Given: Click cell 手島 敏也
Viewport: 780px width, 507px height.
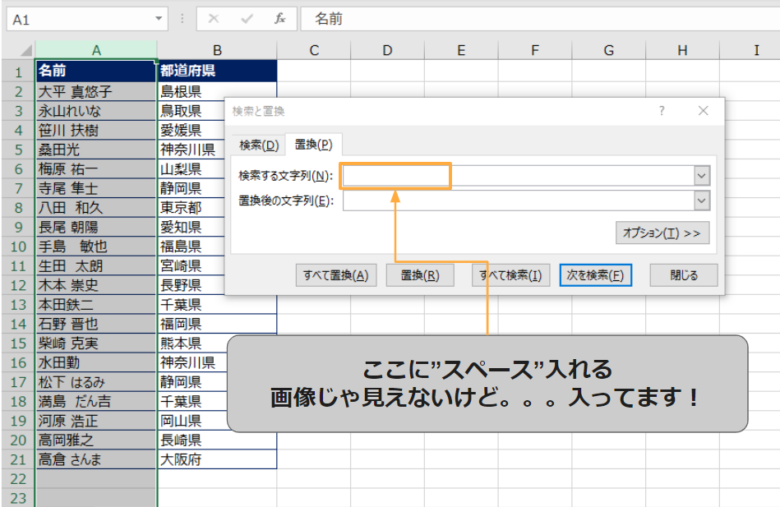Looking at the screenshot, I should coord(96,246).
